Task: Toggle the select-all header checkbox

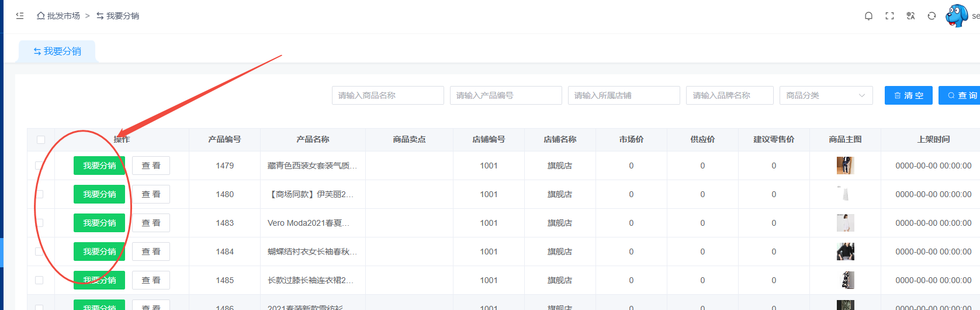Action: click(41, 140)
